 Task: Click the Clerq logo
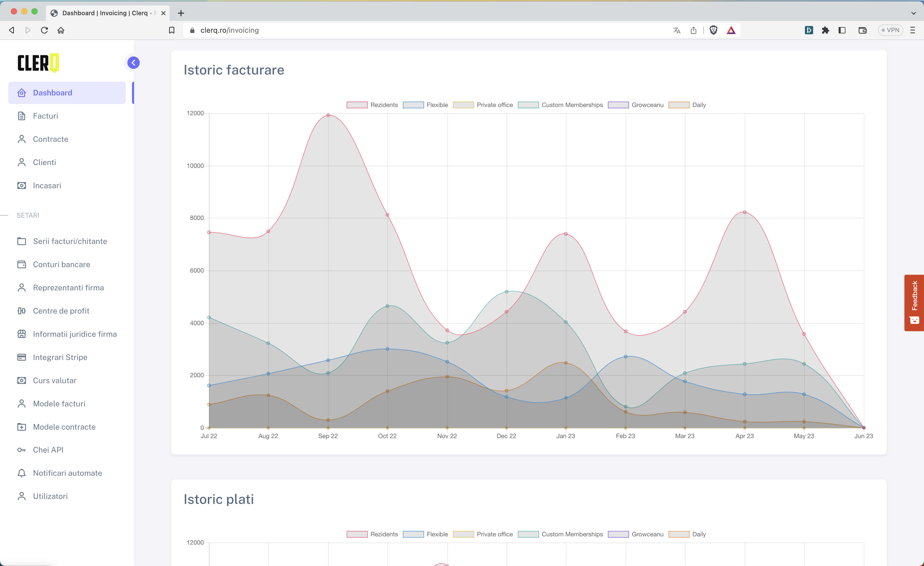(x=38, y=63)
